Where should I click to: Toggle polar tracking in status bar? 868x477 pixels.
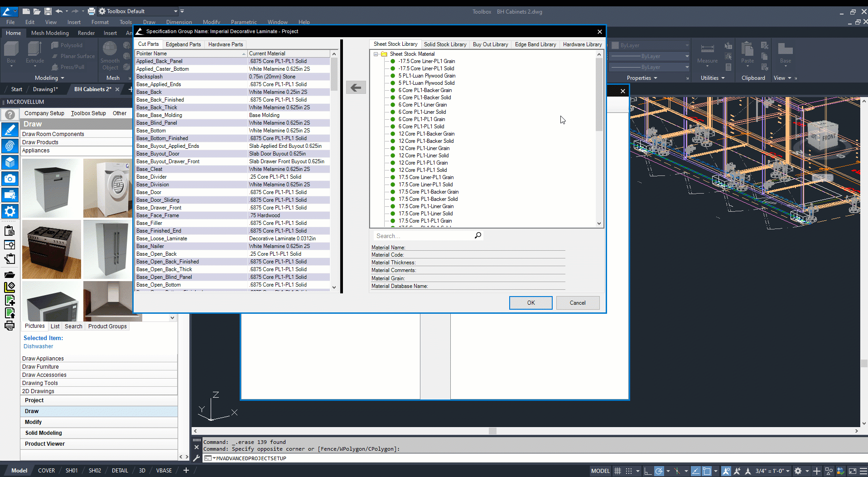click(659, 471)
